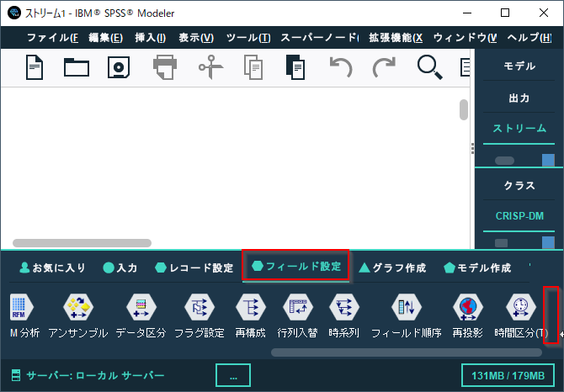Switch to the 入力 palette tab

click(x=120, y=268)
